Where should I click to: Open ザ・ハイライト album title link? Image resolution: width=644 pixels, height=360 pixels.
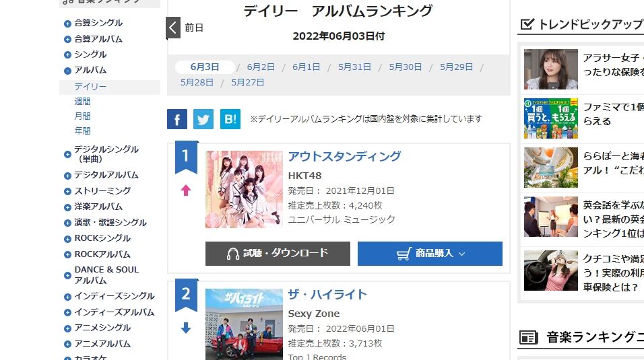[327, 294]
